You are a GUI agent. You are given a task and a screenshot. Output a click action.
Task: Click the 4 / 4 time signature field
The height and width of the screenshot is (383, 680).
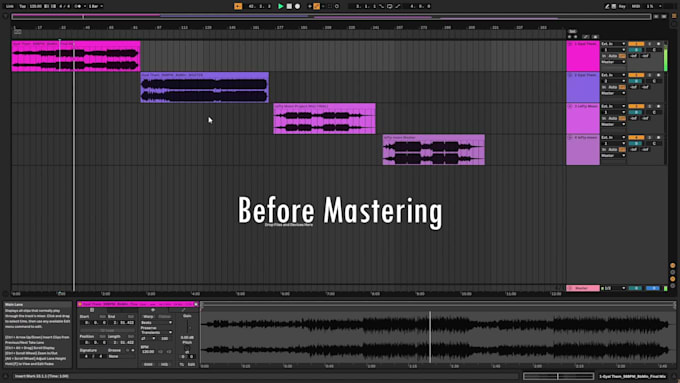coord(64,7)
